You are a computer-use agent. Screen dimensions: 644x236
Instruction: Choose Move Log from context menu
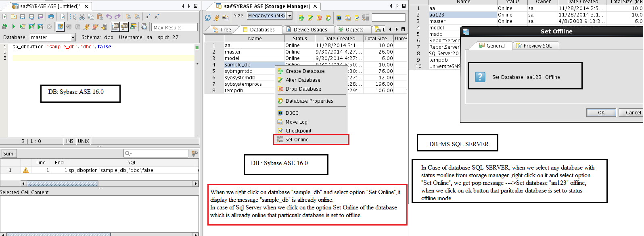coord(311,122)
